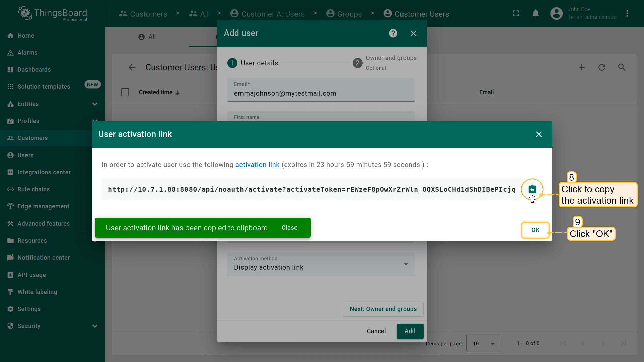Click the refresh icon in users table
The height and width of the screenshot is (362, 644).
(602, 67)
